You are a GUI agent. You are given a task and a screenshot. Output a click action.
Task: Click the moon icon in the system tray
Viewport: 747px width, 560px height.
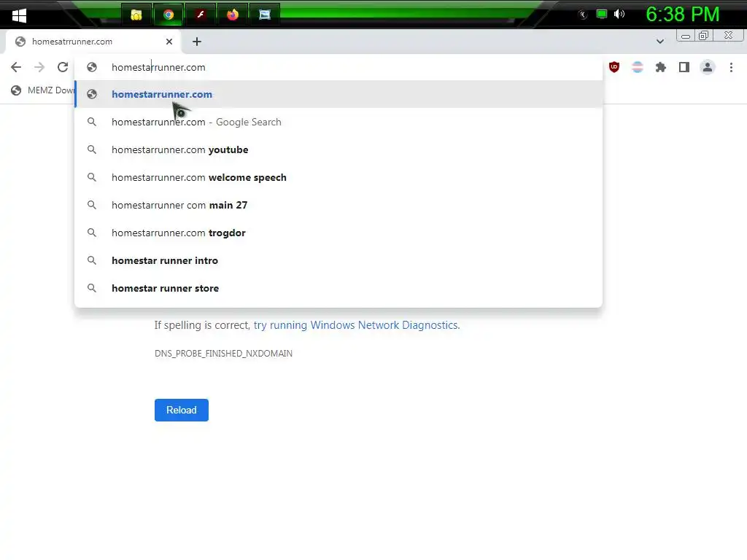coord(583,15)
